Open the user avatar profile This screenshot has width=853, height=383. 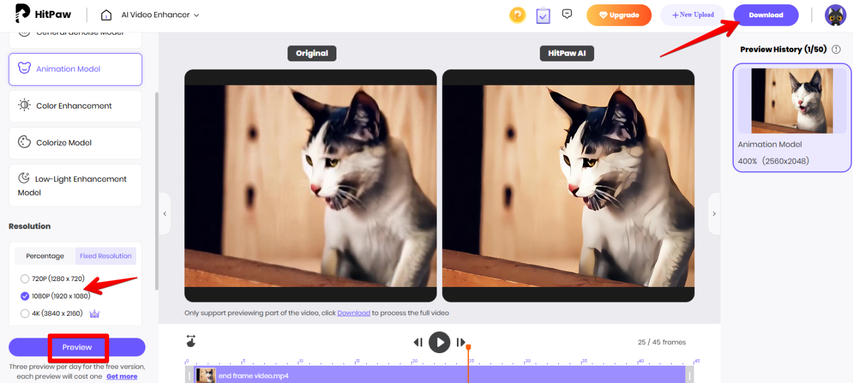835,15
